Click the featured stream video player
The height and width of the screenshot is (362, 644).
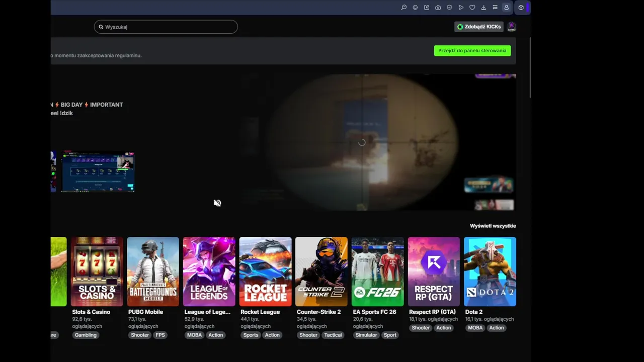(378, 142)
